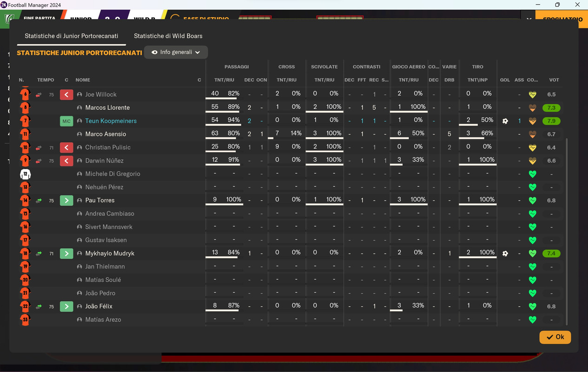The height and width of the screenshot is (372, 588).
Task: Click the substituted-on green arrow for Pau Torres
Action: (x=66, y=200)
